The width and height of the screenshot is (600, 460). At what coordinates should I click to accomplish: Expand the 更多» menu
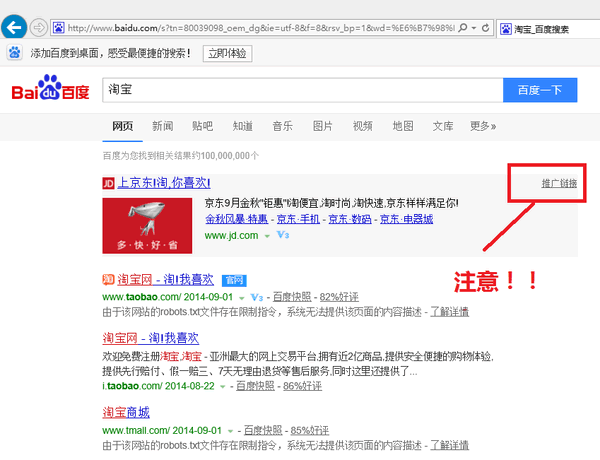coord(483,126)
